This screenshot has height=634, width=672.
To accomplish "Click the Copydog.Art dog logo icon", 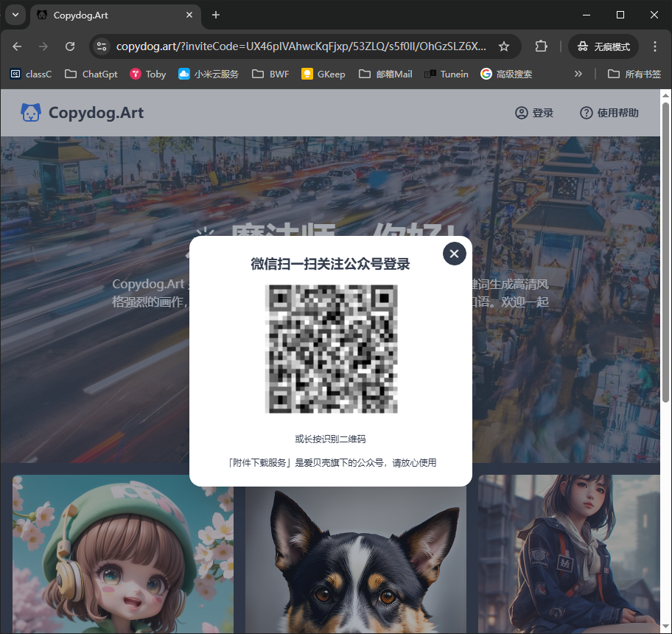I will click(31, 113).
